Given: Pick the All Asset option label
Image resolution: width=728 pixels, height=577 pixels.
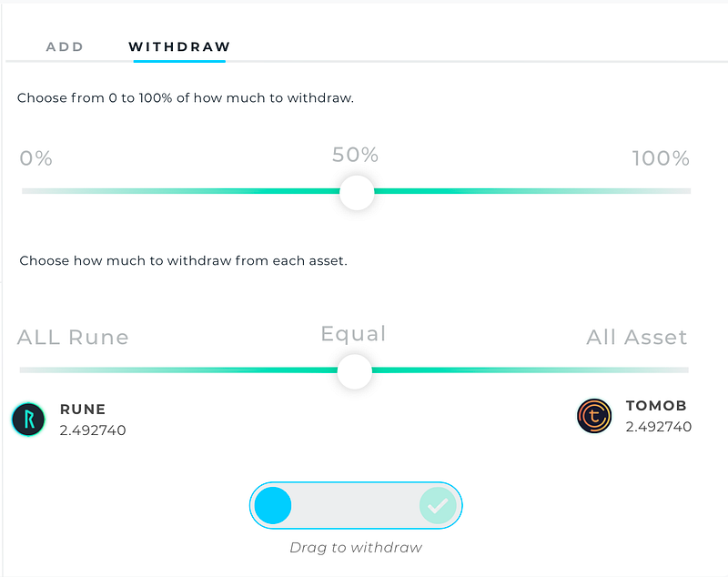Looking at the screenshot, I should 637,338.
